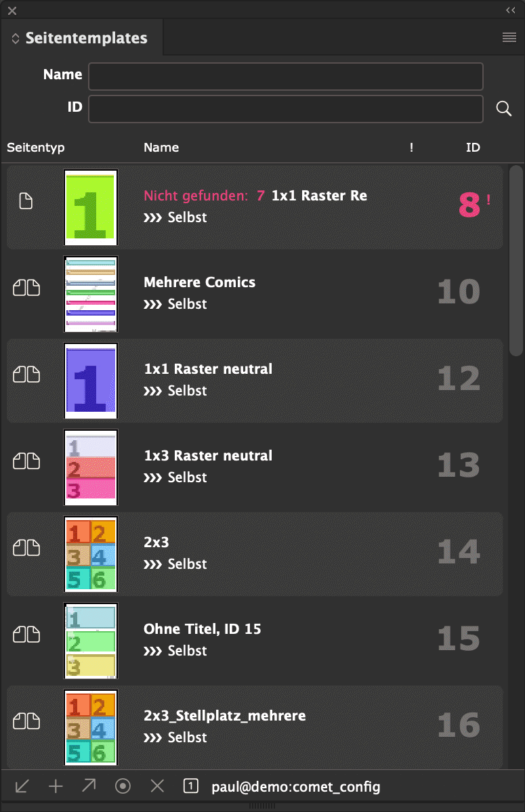
Task: Select the Mehrere Comics template thumbnail
Action: (x=91, y=294)
